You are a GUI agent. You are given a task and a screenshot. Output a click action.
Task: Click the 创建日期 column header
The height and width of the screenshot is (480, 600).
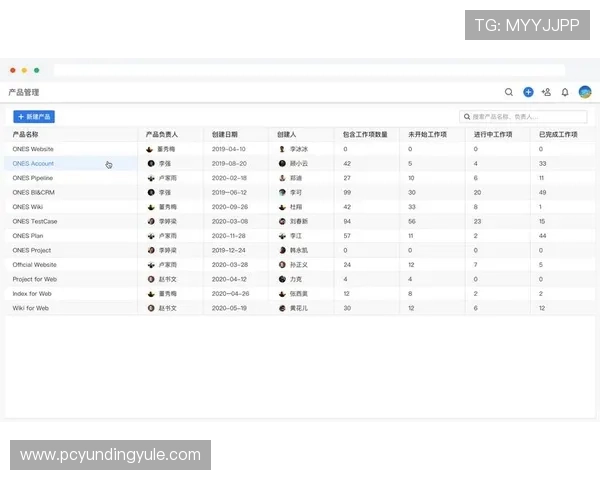[225, 134]
